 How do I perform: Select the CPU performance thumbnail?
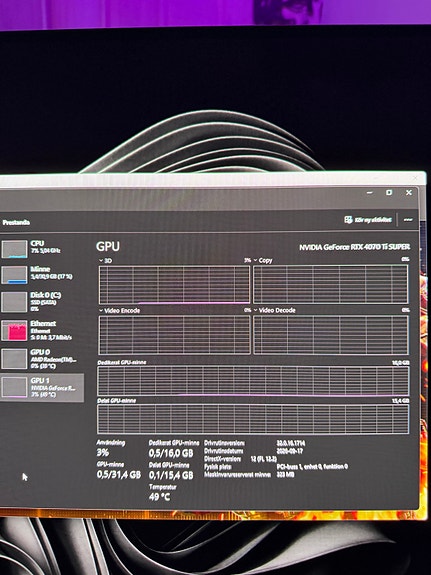[14, 249]
